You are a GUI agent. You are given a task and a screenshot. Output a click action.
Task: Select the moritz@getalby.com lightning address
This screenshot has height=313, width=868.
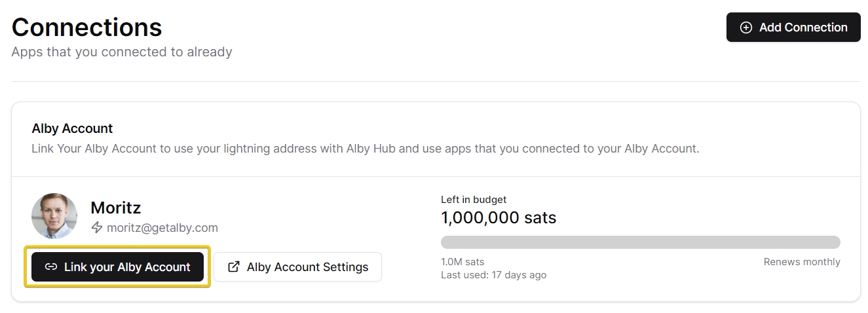point(162,228)
